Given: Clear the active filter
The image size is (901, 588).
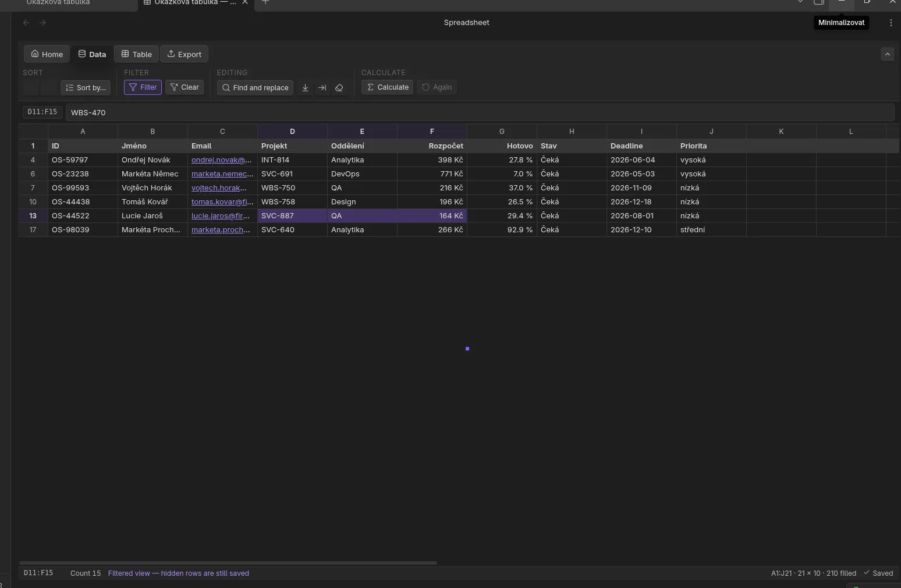Looking at the screenshot, I should pyautogui.click(x=185, y=87).
